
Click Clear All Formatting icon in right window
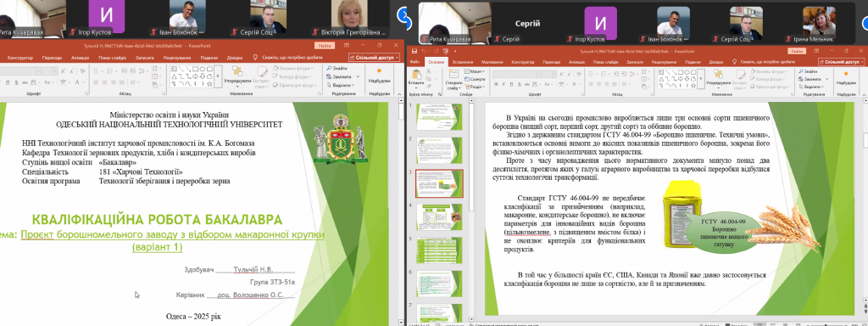tap(578, 74)
